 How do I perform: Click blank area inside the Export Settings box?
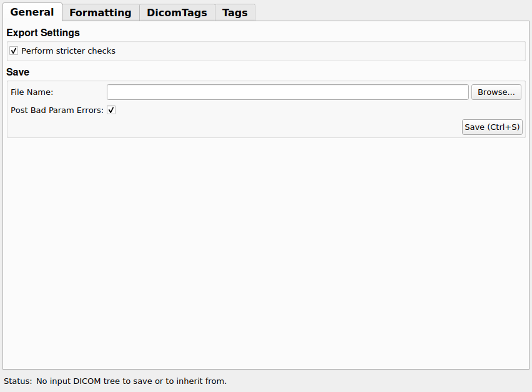coord(312,51)
